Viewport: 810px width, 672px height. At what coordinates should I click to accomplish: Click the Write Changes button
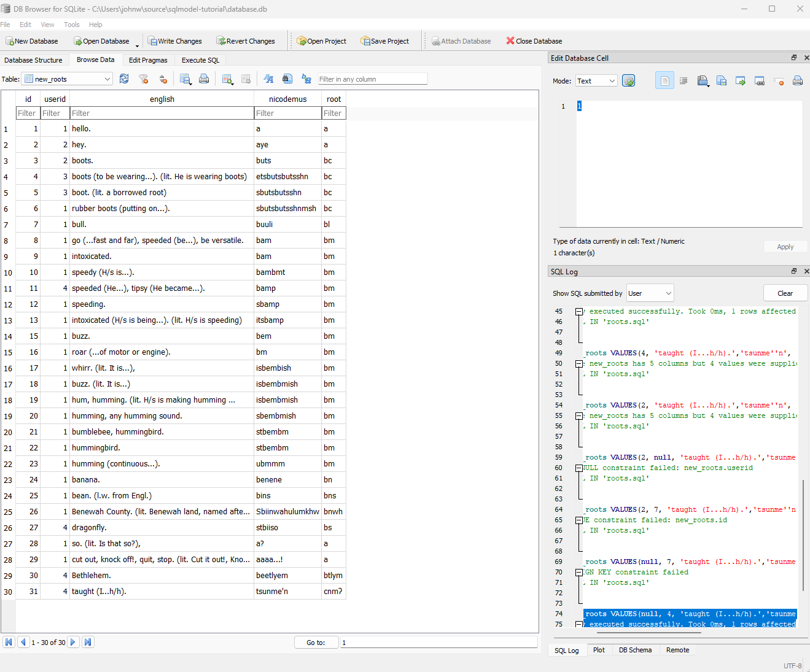click(175, 41)
